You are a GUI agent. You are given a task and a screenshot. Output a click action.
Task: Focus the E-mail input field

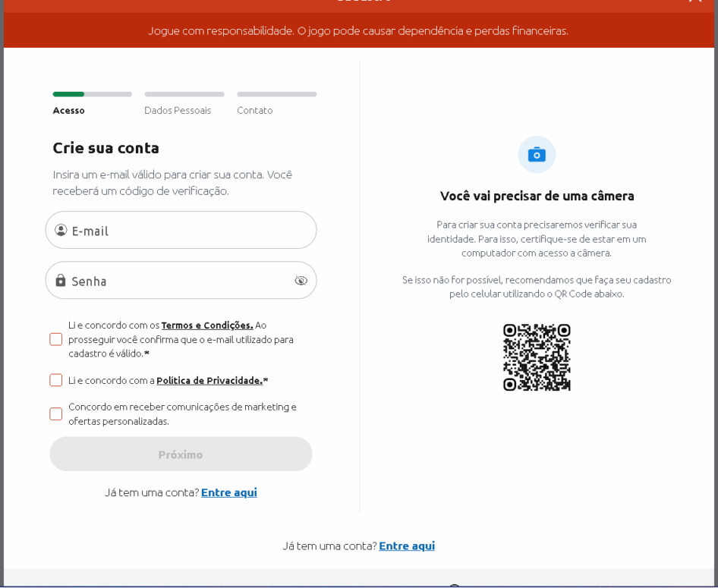click(x=190, y=231)
